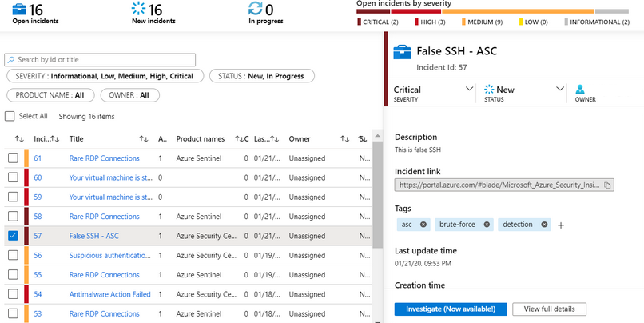
Task: Click the Open incidents briefcase icon
Action: [x=20, y=9]
